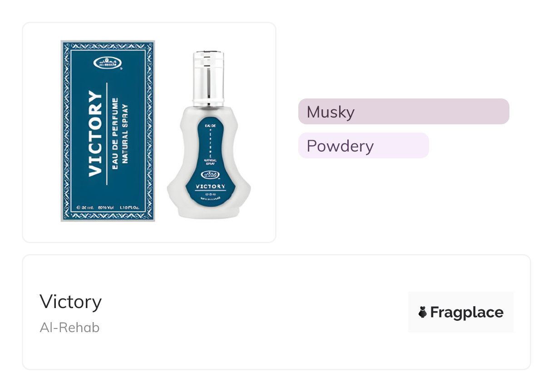
Task: Click the Fragplace wordmark text
Action: [x=466, y=312]
